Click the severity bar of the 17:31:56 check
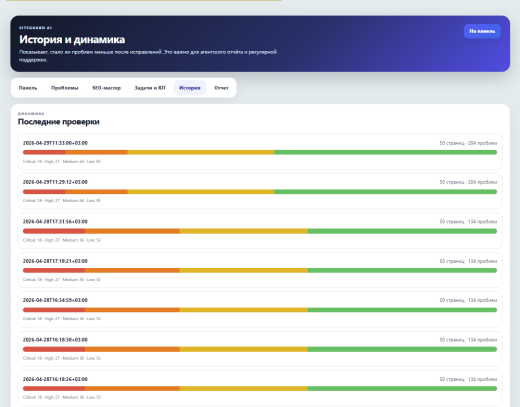This screenshot has height=407, width=520. 260,231
